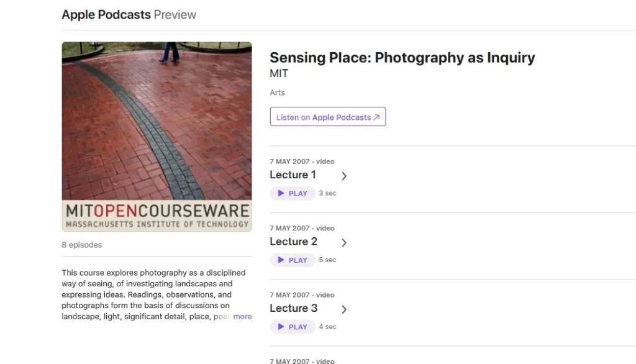Viewport: 636px width, 364px height.
Task: Click the 7 MAY 2007 date above Lecture 2
Action: pos(289,228)
